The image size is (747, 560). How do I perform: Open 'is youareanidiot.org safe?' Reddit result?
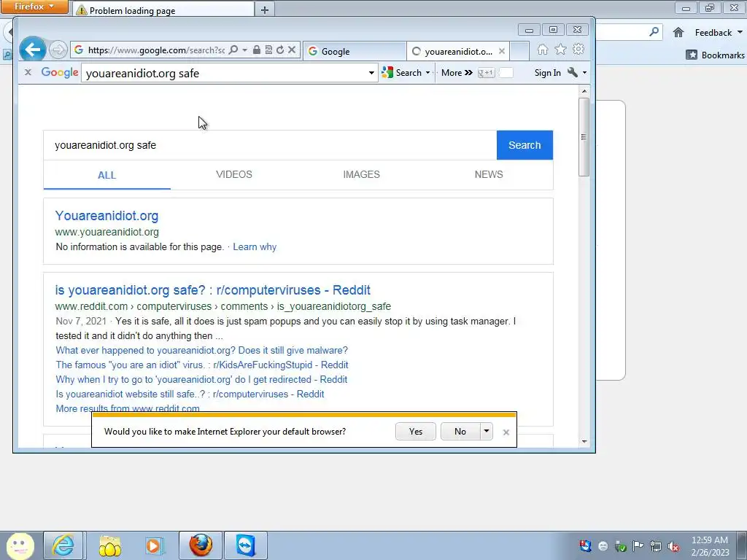(x=212, y=290)
